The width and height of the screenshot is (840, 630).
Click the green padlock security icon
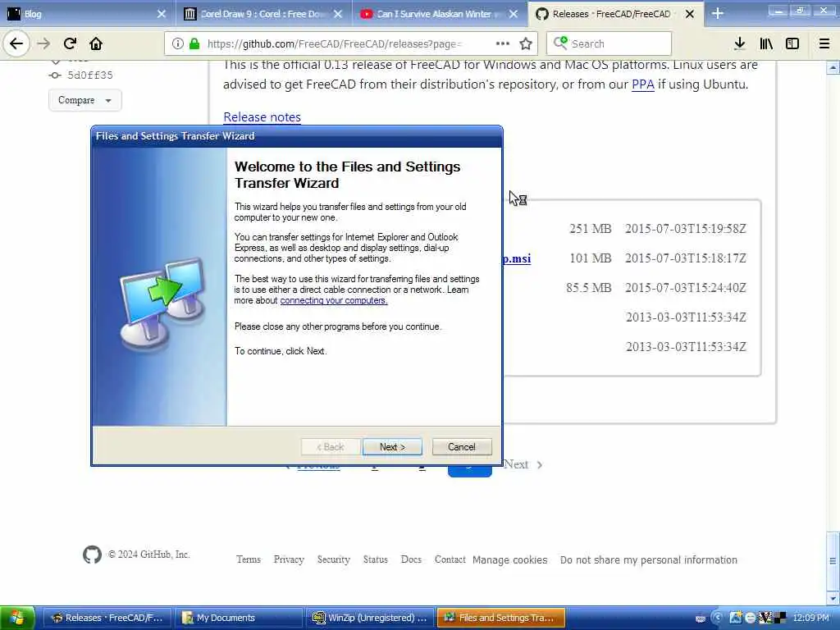point(194,43)
